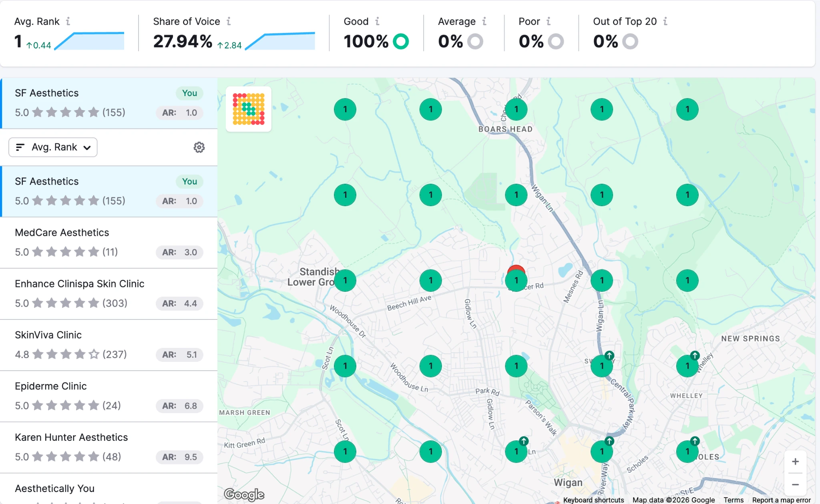Image resolution: width=820 pixels, height=504 pixels.
Task: Open competitor list settings gear
Action: (x=199, y=147)
